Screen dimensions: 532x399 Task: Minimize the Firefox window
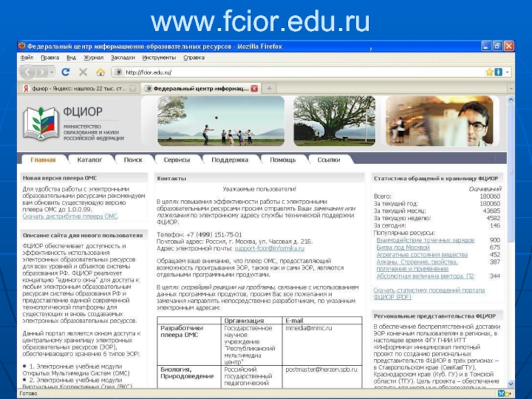pyautogui.click(x=486, y=46)
